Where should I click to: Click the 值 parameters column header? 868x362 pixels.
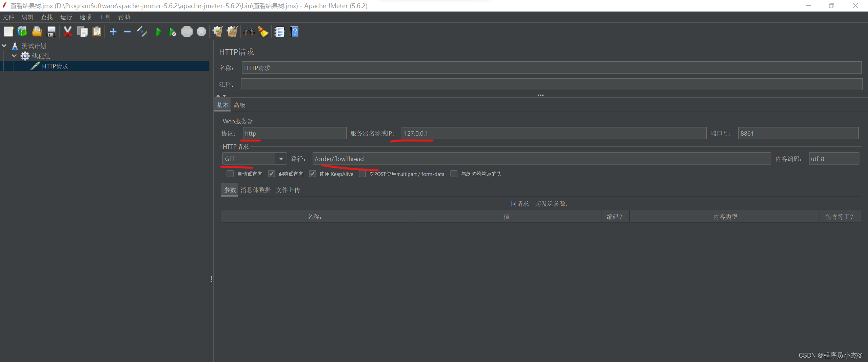[x=506, y=216]
